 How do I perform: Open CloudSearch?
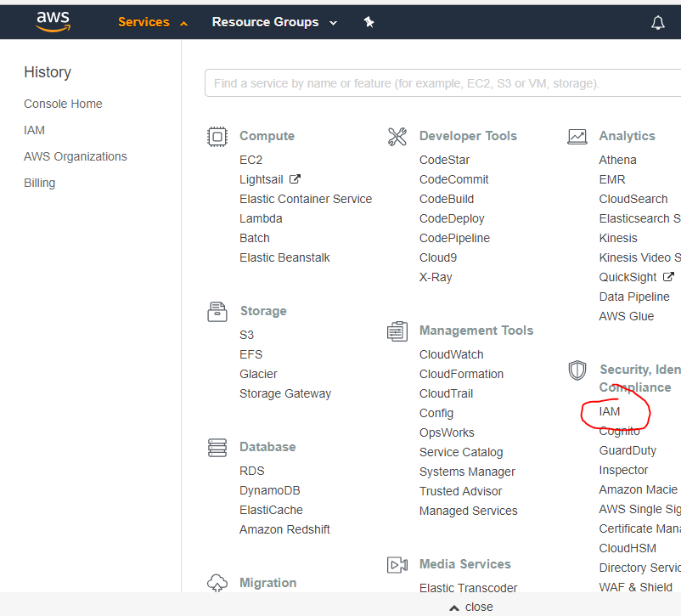coord(633,199)
